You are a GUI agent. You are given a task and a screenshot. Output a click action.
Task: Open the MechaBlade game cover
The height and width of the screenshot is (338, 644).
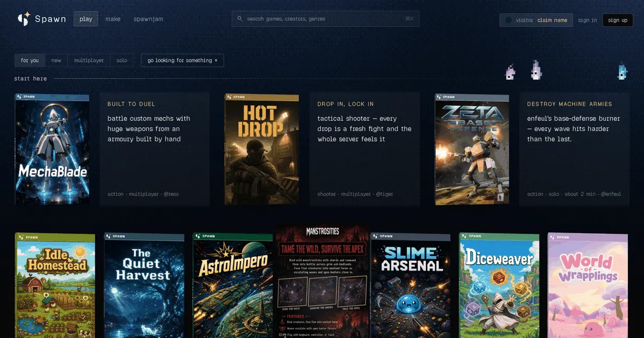52,149
